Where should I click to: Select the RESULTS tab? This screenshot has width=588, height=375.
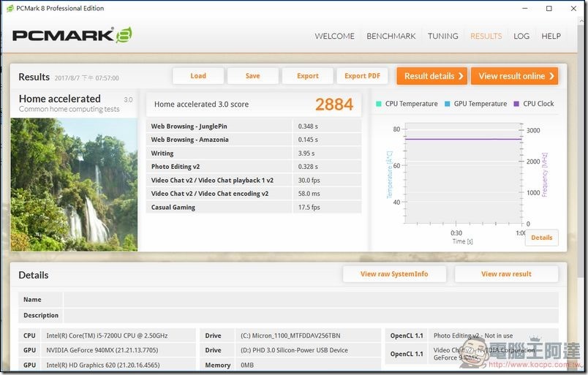tap(486, 36)
